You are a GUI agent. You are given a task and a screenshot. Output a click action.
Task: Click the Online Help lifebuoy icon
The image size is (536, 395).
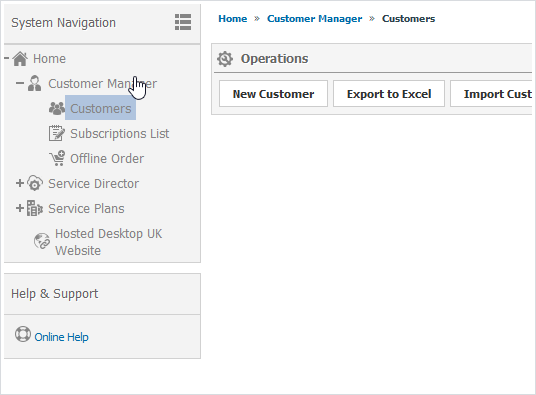point(23,334)
